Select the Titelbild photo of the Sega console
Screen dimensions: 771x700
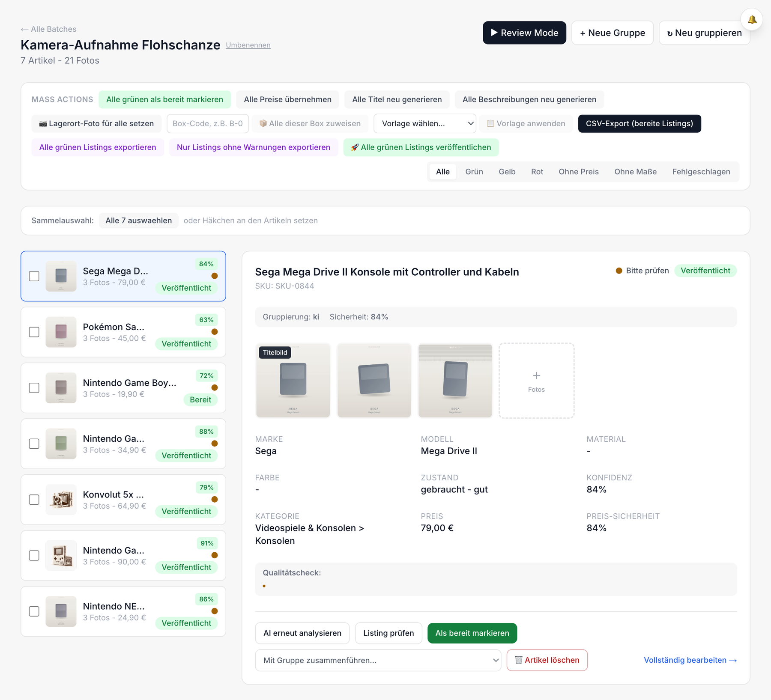point(293,380)
